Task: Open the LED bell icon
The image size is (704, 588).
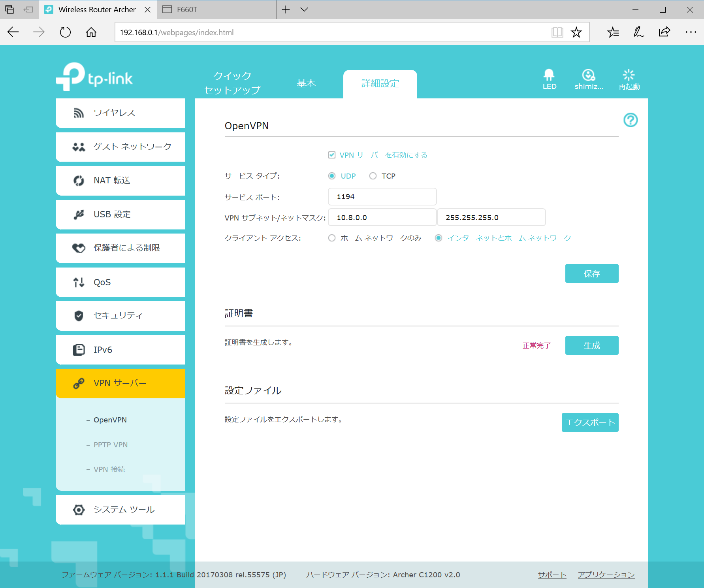Action: 549,75
